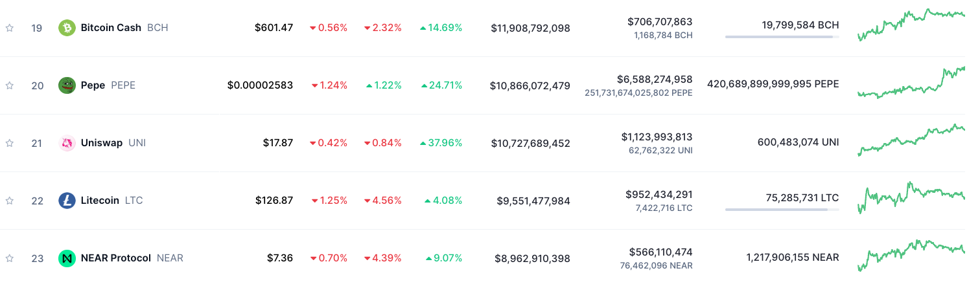The height and width of the screenshot is (286, 980).
Task: Click the Uniswap unicorn logo
Action: (67, 143)
